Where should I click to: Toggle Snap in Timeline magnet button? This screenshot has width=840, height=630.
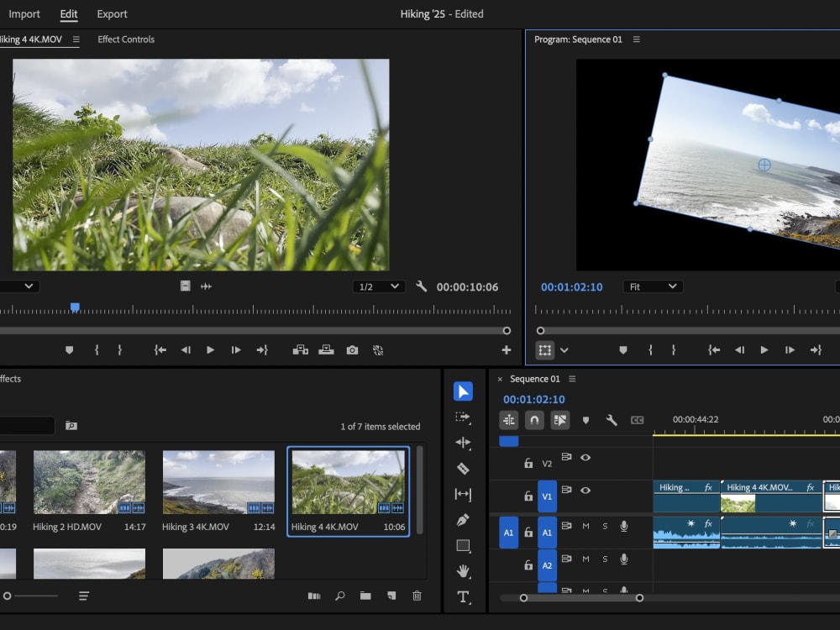(x=534, y=420)
